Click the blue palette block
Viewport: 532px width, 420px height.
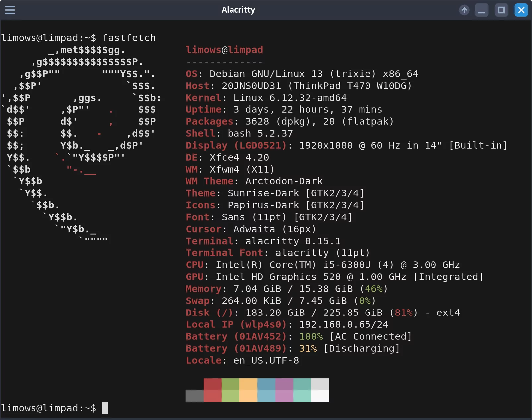tap(266, 390)
